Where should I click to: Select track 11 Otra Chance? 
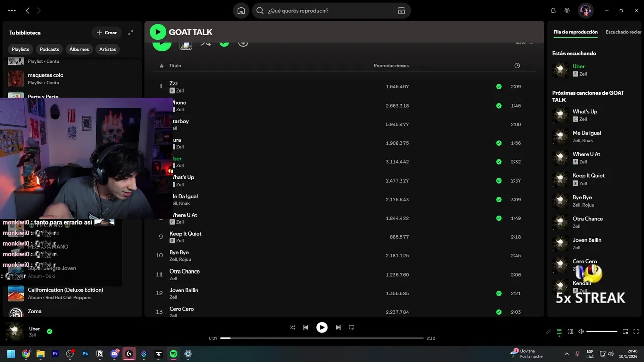coord(344,275)
